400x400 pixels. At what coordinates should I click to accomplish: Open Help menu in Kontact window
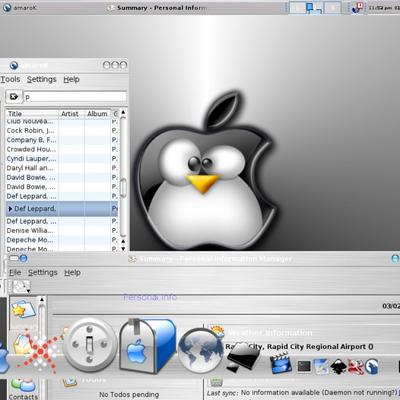tap(72, 273)
